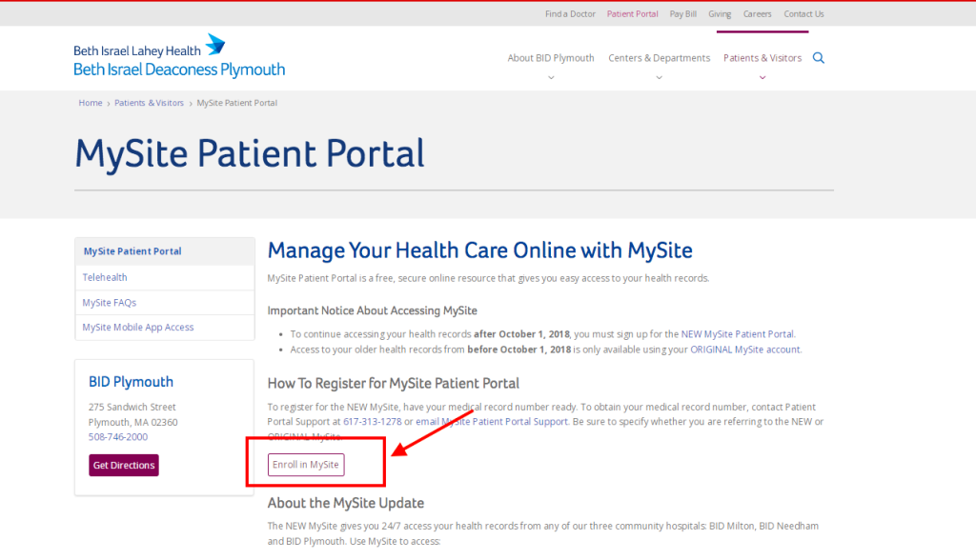
Task: Open Patients & Visitors menu
Action: (x=762, y=58)
